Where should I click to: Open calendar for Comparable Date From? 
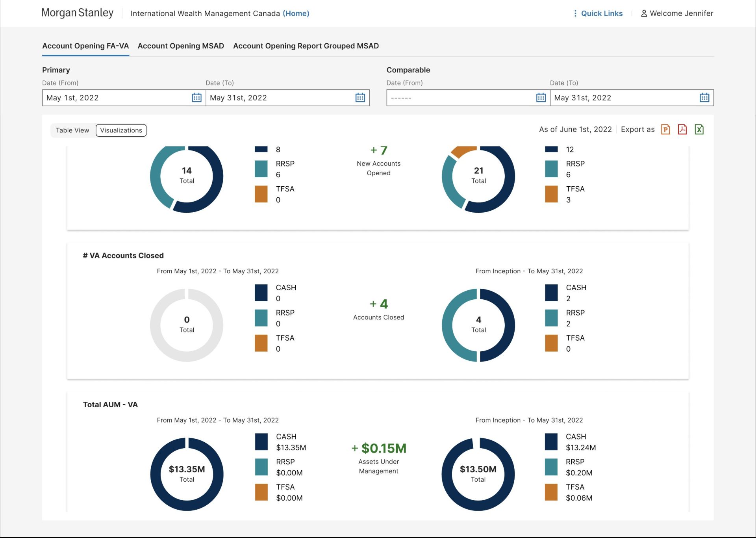coord(541,98)
